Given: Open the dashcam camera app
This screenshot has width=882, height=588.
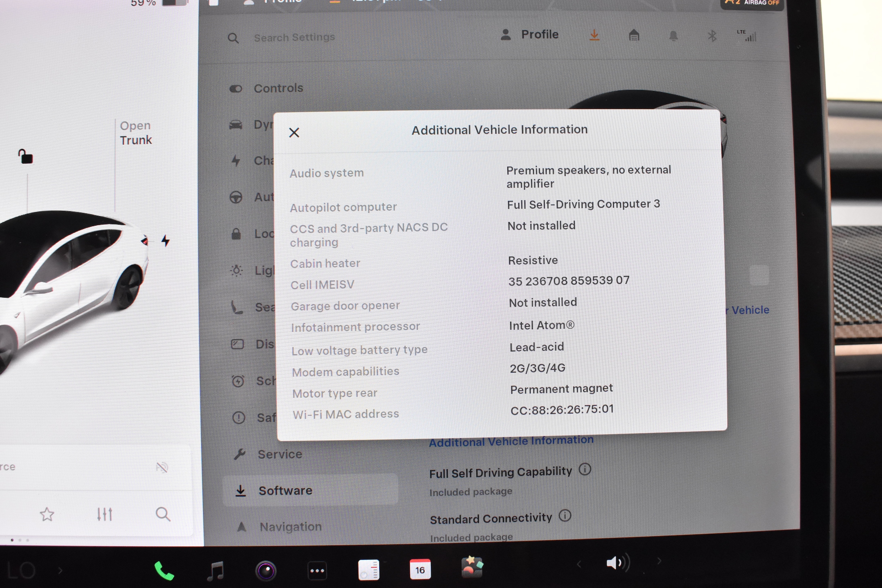Looking at the screenshot, I should click(x=266, y=571).
